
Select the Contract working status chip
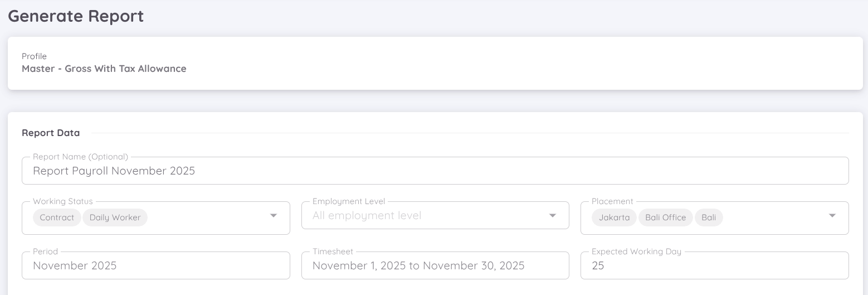pos(57,217)
